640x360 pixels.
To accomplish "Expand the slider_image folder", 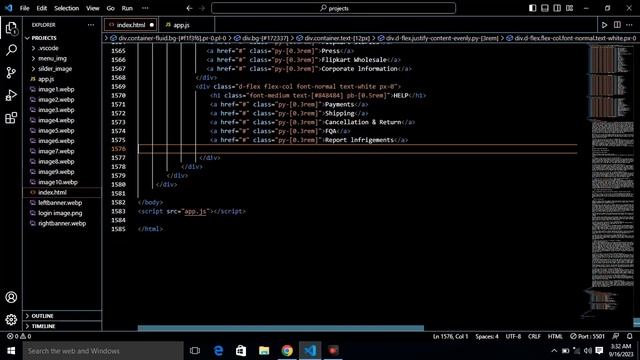I will (x=55, y=69).
